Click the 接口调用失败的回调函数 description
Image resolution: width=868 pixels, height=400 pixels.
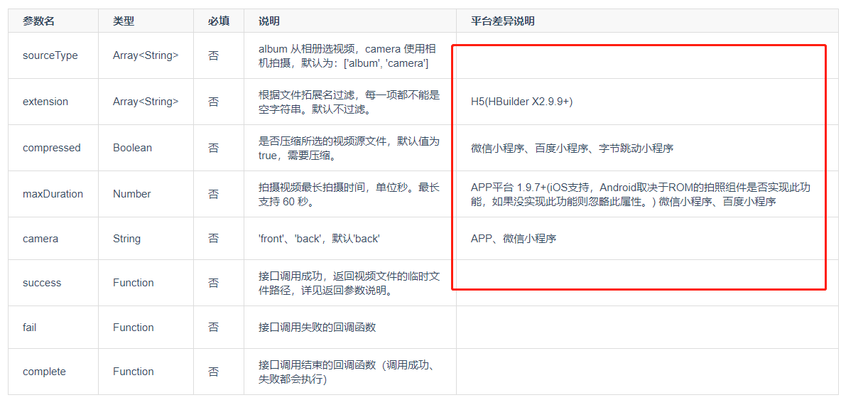[x=317, y=328]
